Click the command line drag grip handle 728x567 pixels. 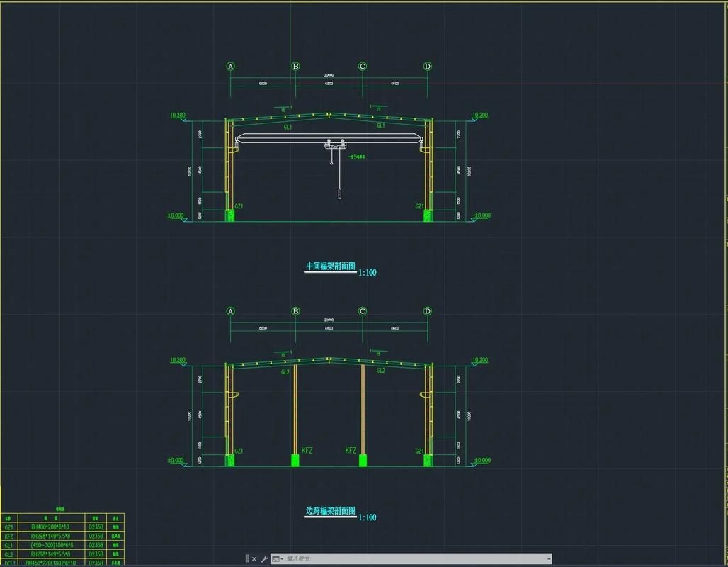[x=247, y=559]
